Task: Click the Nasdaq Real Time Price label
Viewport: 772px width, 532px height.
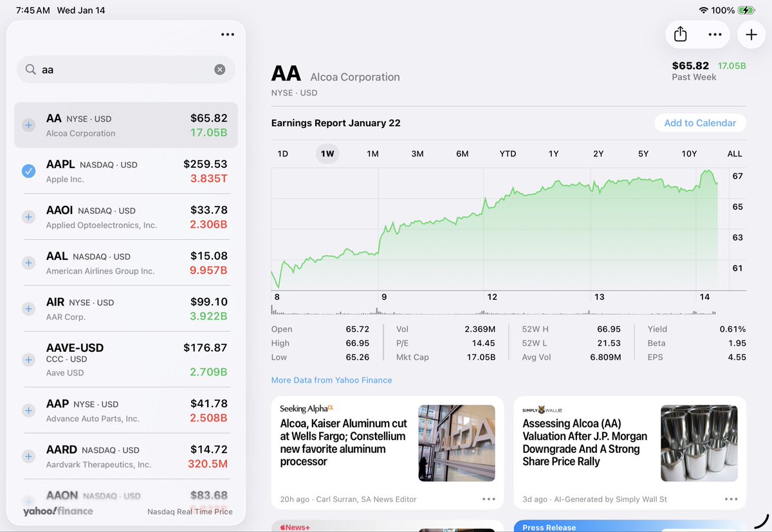Action: tap(190, 512)
